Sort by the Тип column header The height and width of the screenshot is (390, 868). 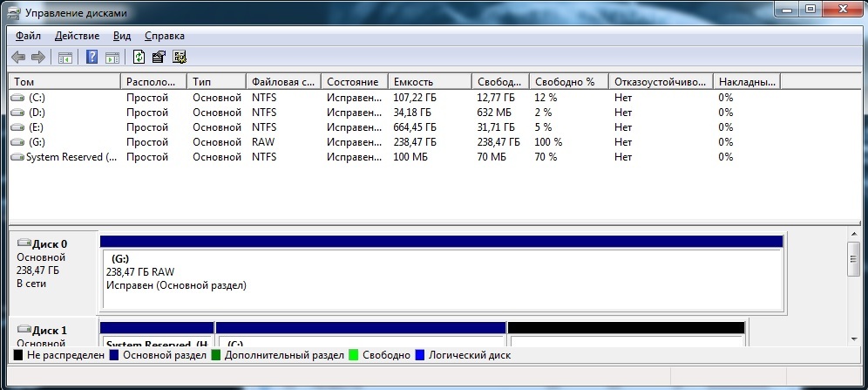[x=216, y=81]
